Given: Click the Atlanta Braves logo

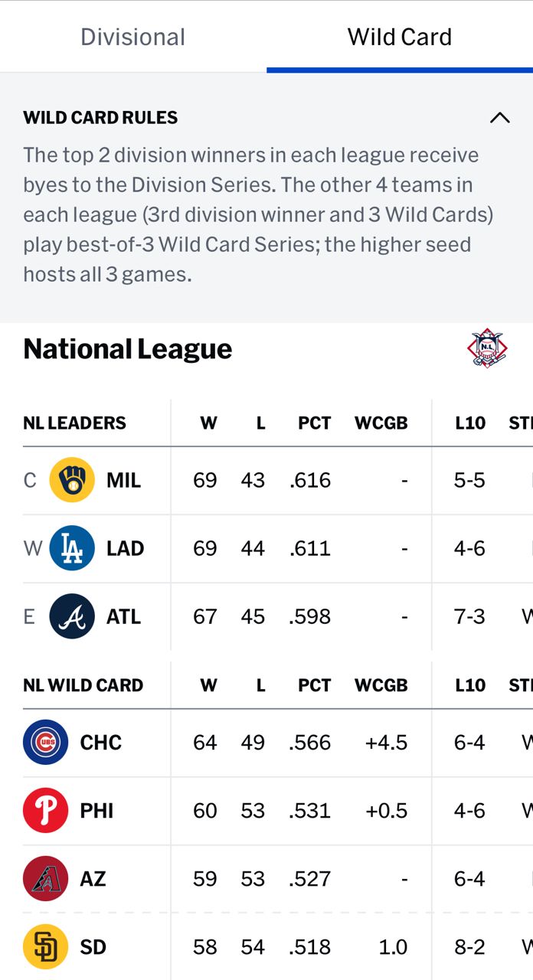Looking at the screenshot, I should click(72, 616).
